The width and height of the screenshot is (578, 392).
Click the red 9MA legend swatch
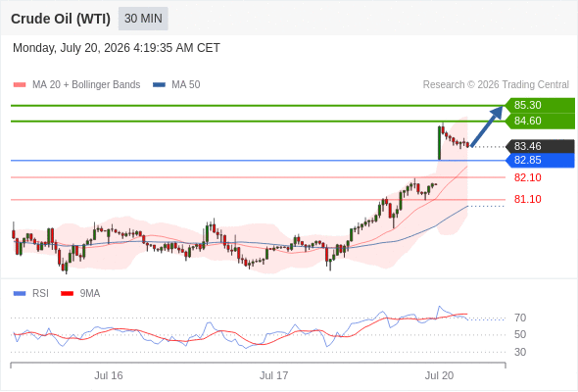(x=67, y=294)
